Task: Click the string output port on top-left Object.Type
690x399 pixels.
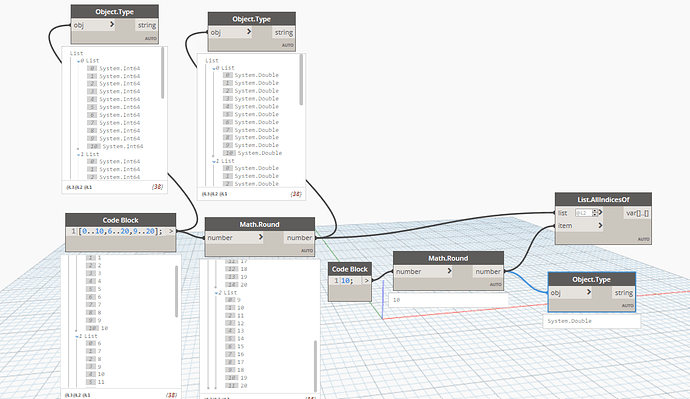Action: point(147,25)
